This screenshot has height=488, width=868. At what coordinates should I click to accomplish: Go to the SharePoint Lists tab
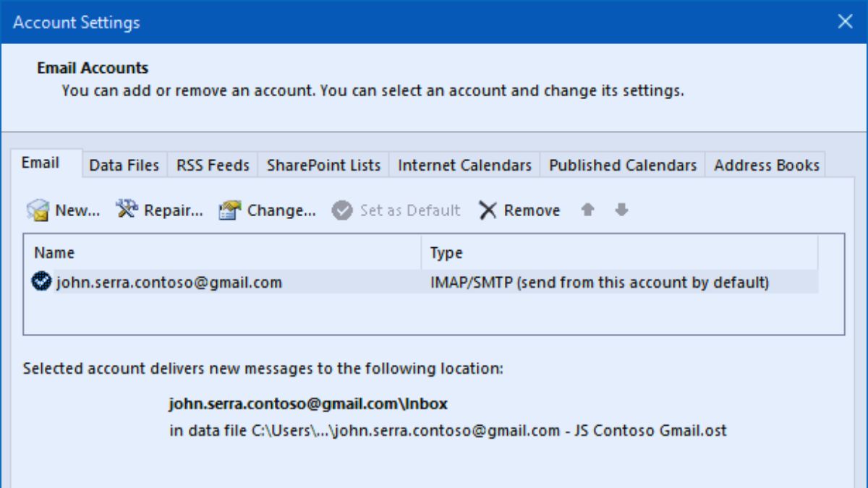coord(323,166)
